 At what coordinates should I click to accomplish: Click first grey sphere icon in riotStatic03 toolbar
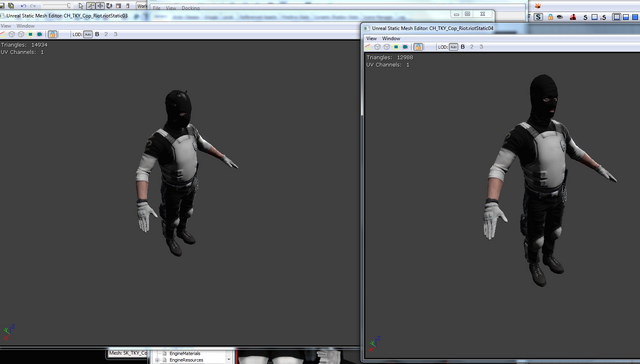[x=11, y=34]
